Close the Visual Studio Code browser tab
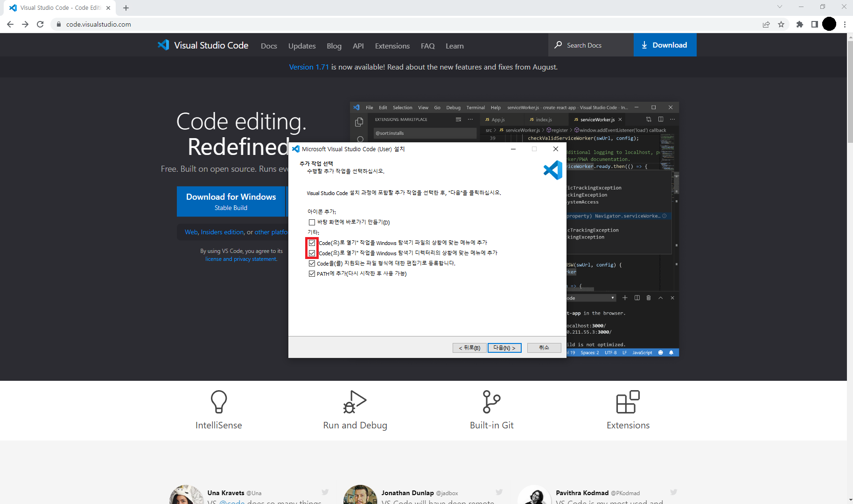The image size is (853, 504). tap(108, 7)
